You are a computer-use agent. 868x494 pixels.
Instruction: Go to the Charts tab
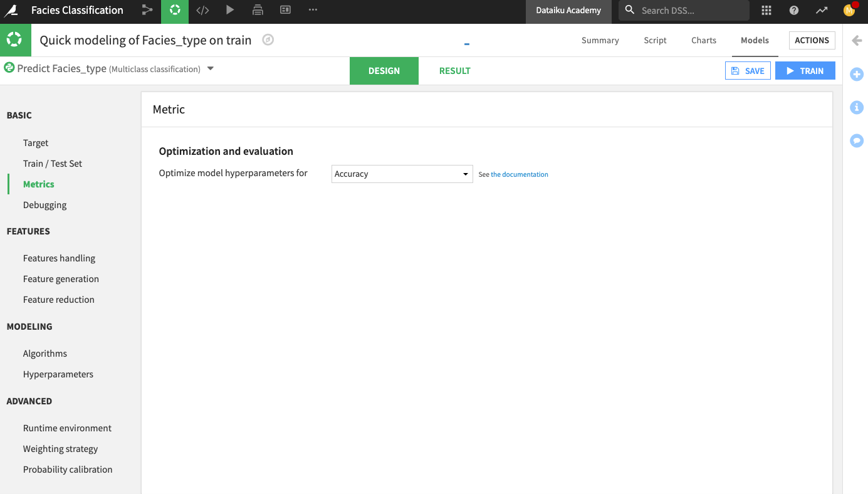(703, 40)
